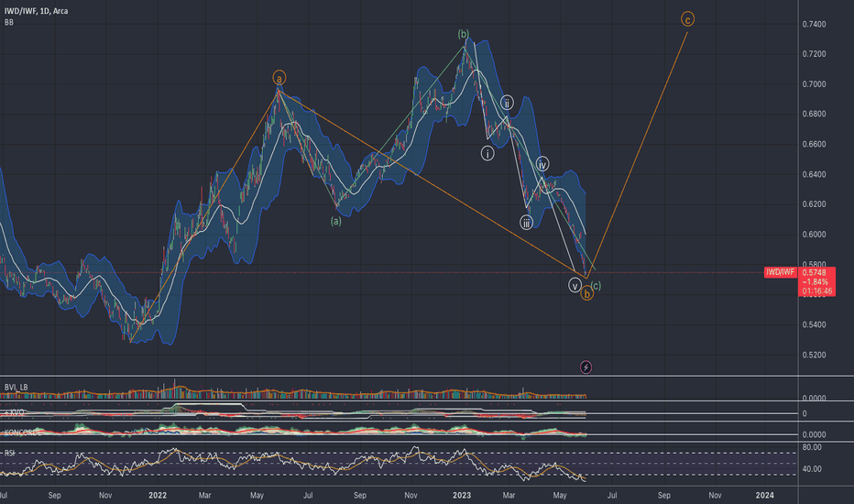Click the 0.7400 price axis label

coord(814,24)
